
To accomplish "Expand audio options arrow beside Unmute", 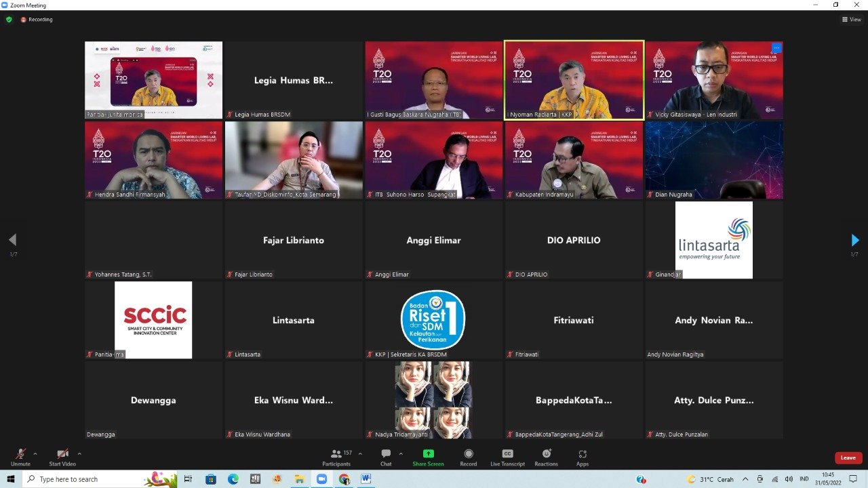I will click(x=35, y=453).
